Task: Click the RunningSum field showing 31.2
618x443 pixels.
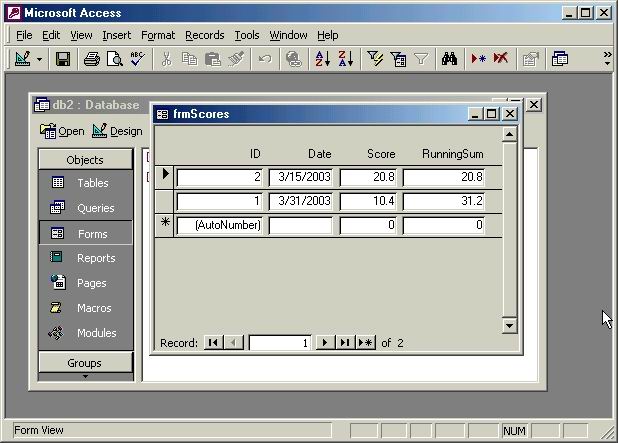Action: coord(443,201)
